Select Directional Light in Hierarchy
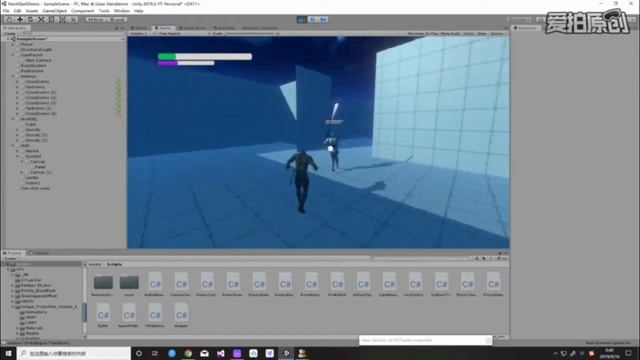Viewport: 640px width, 360px height. pyautogui.click(x=37, y=49)
